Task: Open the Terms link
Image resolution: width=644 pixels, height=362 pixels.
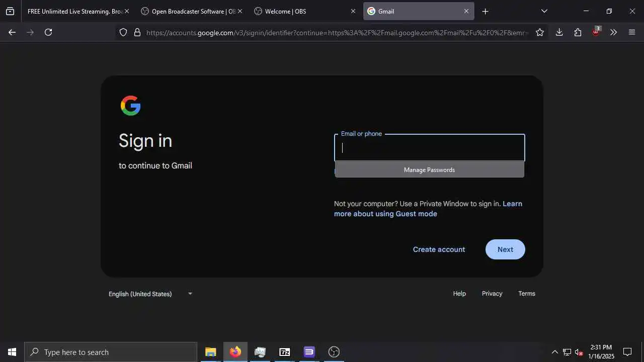Action: [527, 294]
